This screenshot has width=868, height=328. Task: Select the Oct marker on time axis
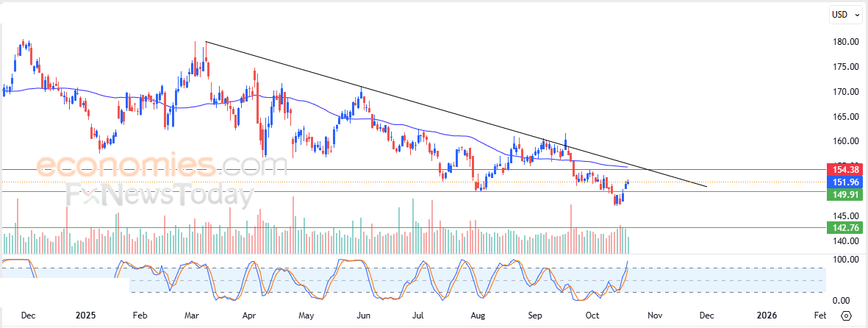pos(592,315)
